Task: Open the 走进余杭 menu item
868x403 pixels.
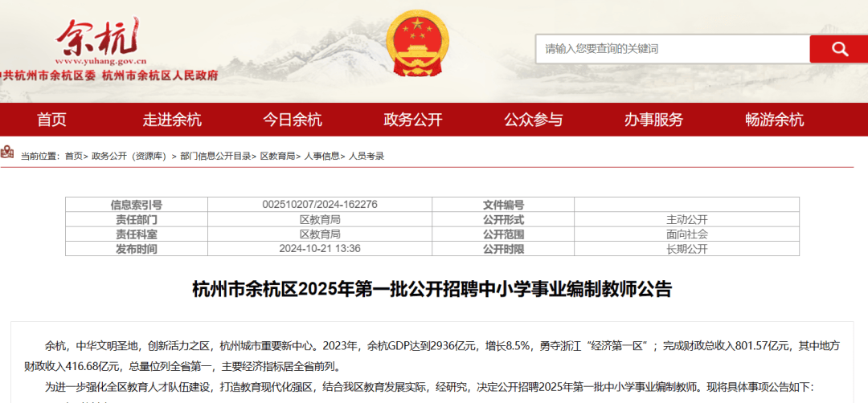Action: tap(172, 120)
